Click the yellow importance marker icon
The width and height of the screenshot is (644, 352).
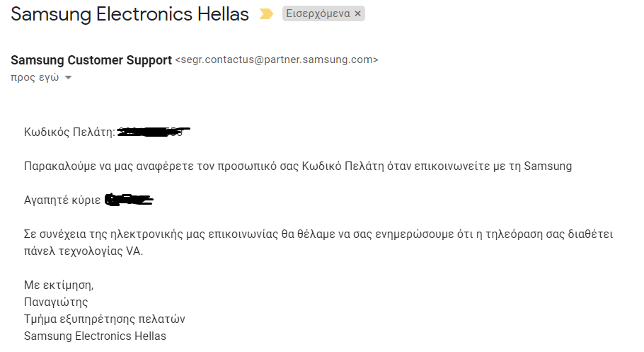(x=266, y=14)
